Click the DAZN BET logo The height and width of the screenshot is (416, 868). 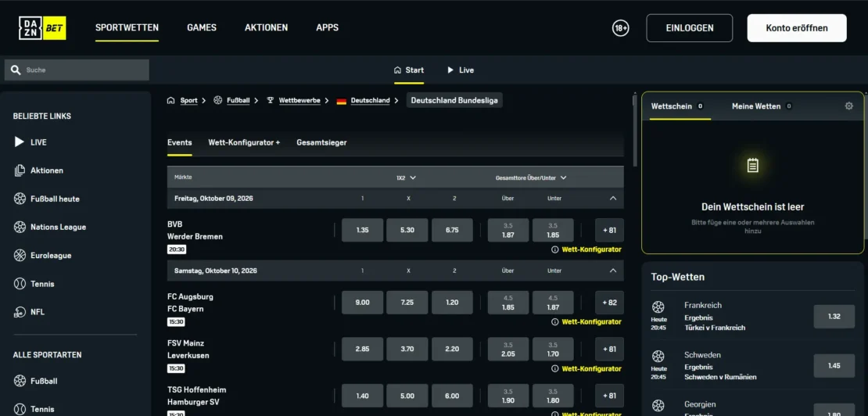point(43,27)
